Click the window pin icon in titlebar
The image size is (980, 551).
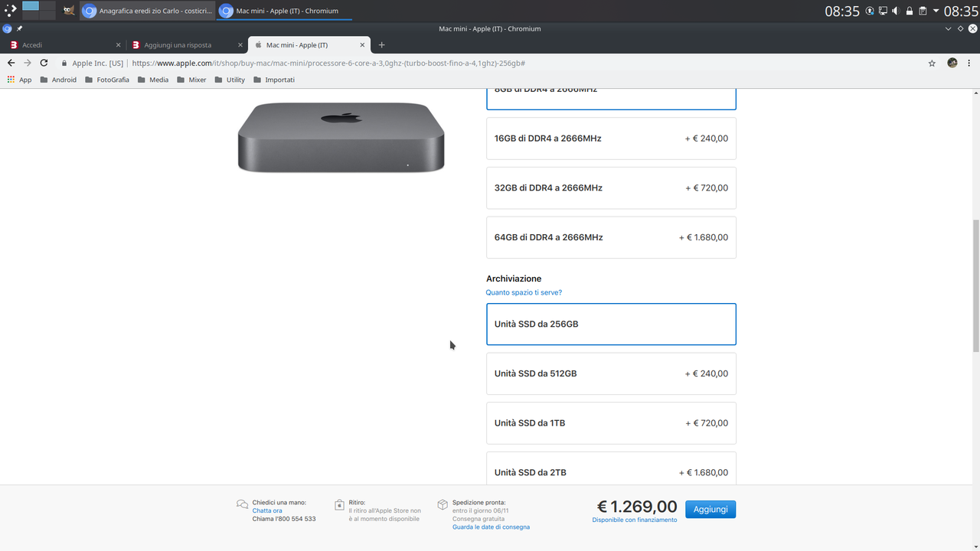click(20, 28)
